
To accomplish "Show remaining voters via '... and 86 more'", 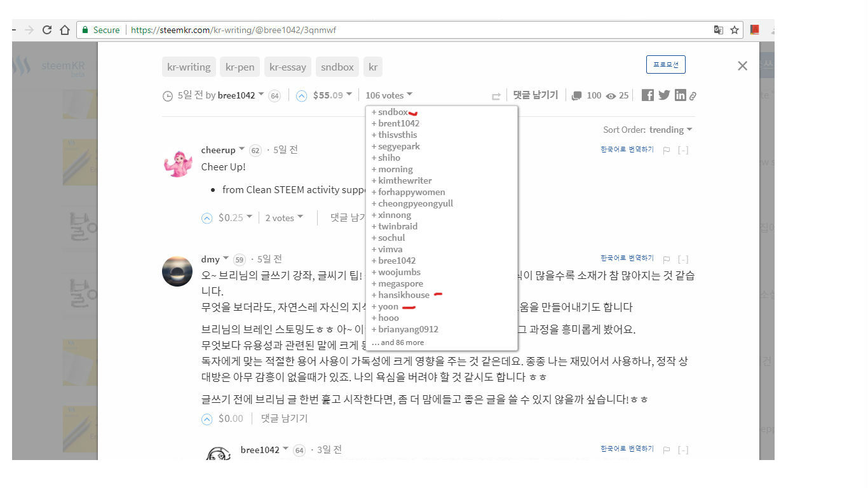I will pyautogui.click(x=398, y=342).
